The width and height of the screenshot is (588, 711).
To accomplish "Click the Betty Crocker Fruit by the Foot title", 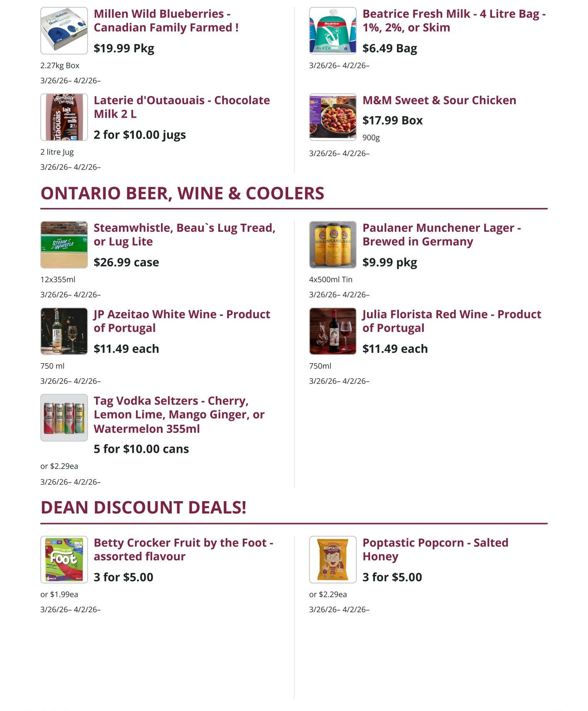I will point(183,550).
